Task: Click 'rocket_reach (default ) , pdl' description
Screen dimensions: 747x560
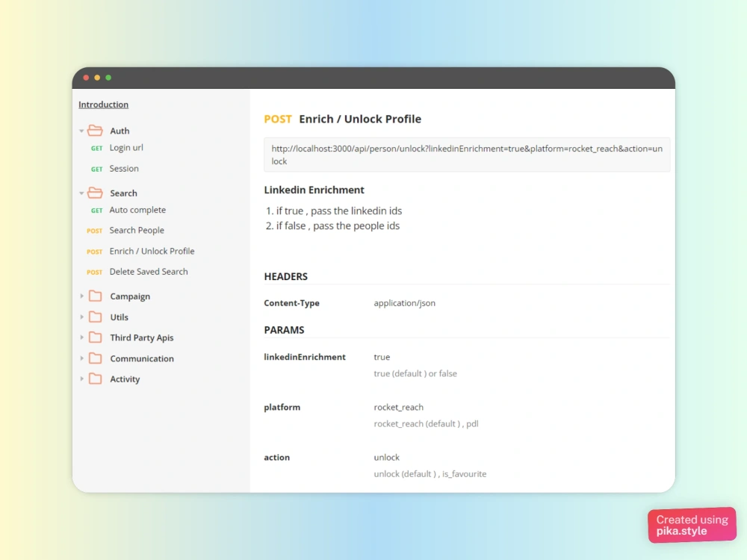Action: point(427,424)
